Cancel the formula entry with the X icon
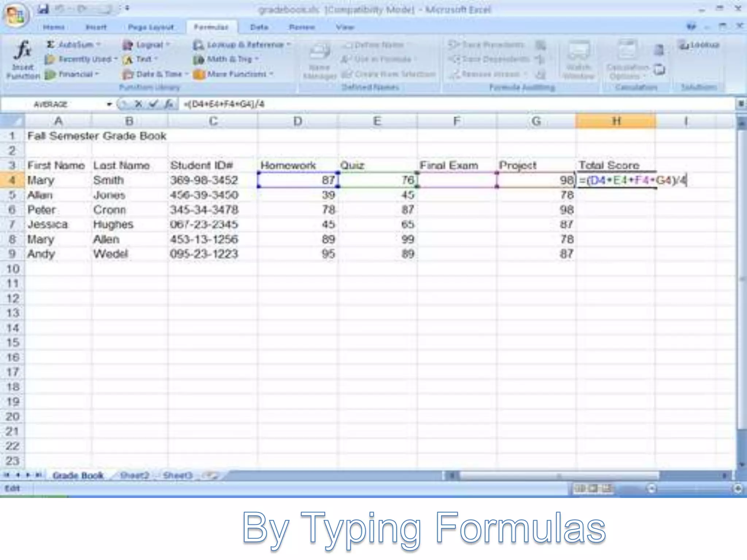Screen dimensions: 747x560 [138, 104]
